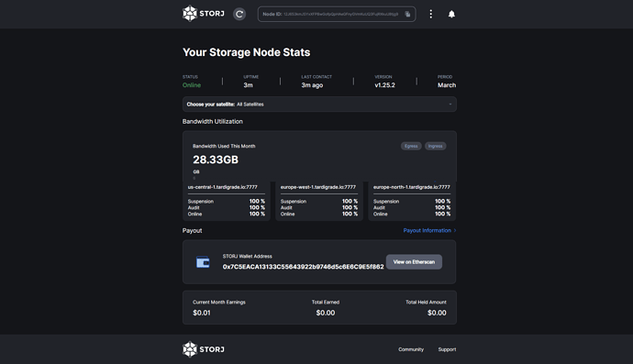
Task: Open the Payout Information link
Action: point(429,230)
